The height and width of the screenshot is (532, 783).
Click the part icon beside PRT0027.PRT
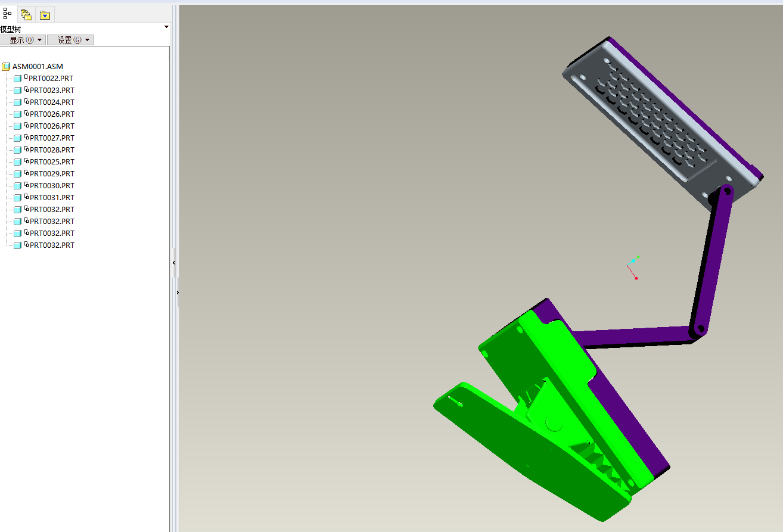point(17,138)
